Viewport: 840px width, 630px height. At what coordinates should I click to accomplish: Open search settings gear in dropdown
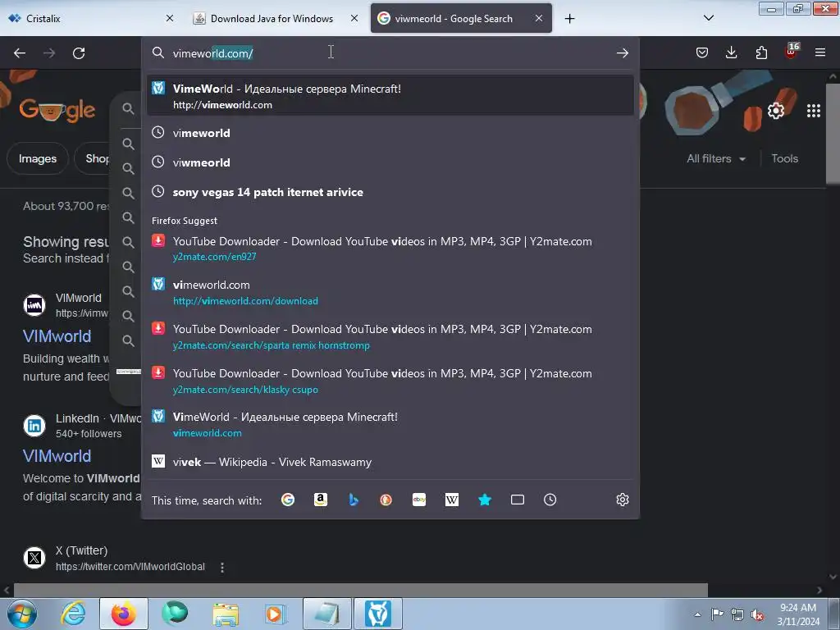(x=622, y=500)
